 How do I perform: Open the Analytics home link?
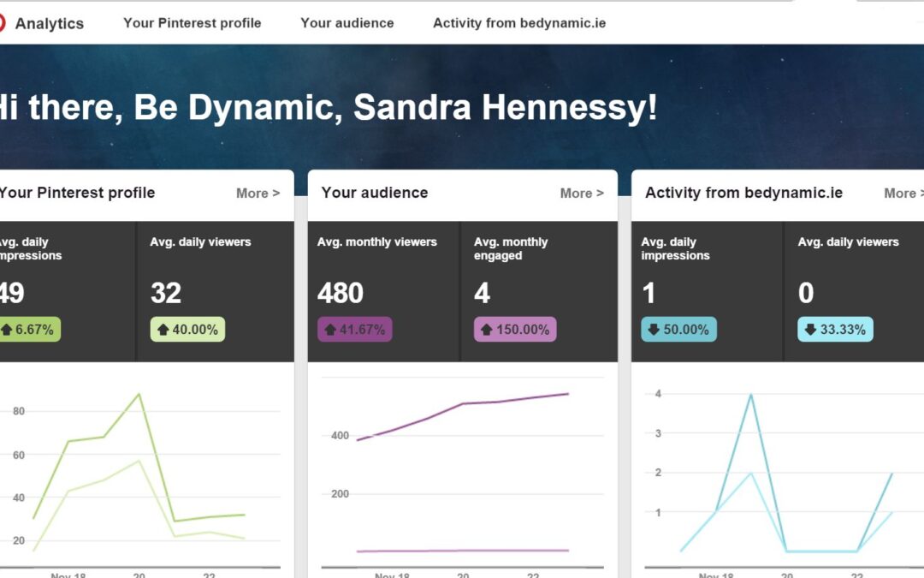point(50,24)
